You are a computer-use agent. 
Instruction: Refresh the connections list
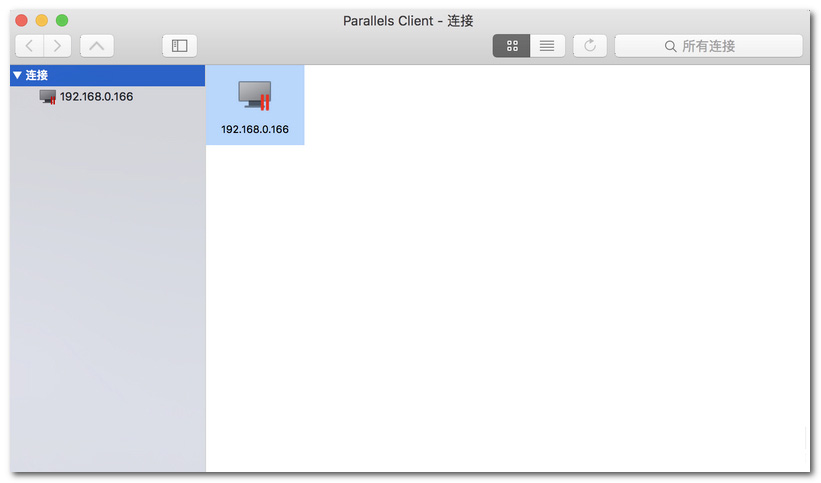click(x=590, y=46)
